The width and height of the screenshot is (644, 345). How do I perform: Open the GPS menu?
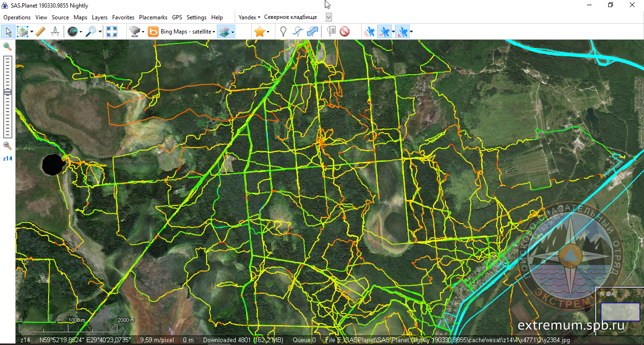[177, 17]
